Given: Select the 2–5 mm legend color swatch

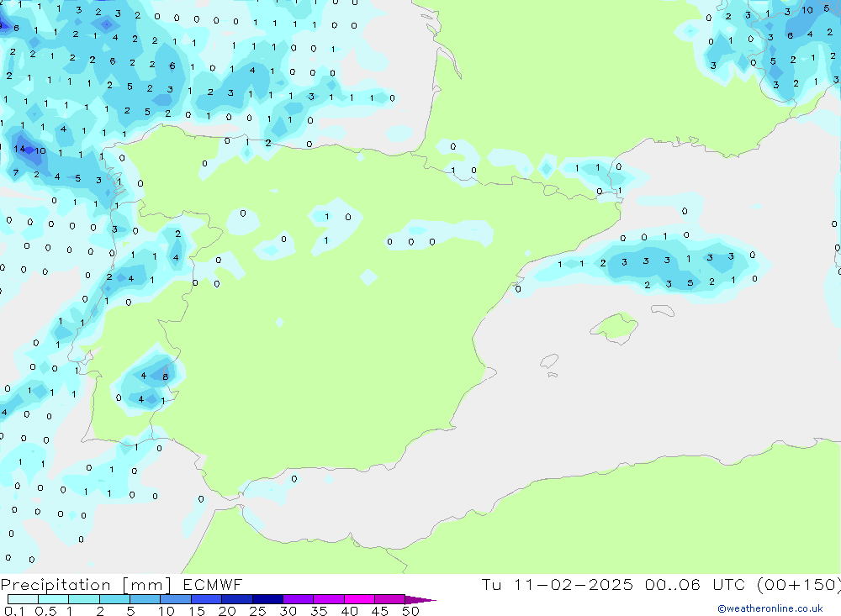Looking at the screenshot, I should coord(114,599).
